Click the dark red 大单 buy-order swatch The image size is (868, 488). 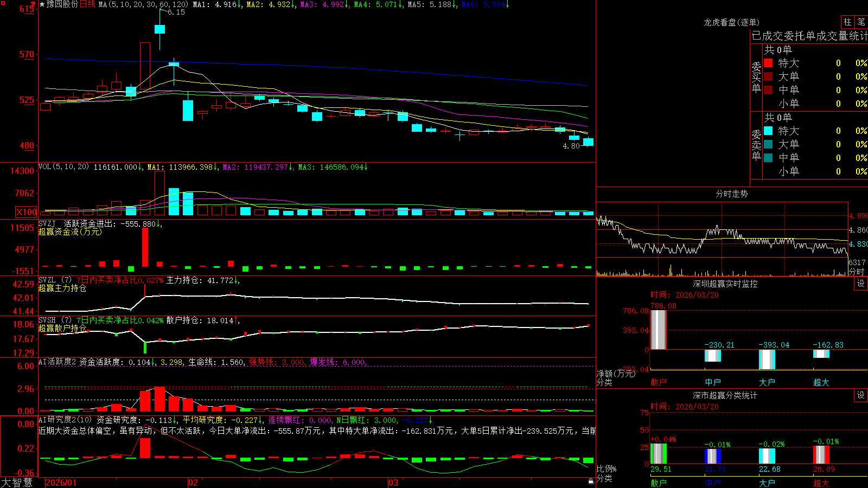[768, 76]
